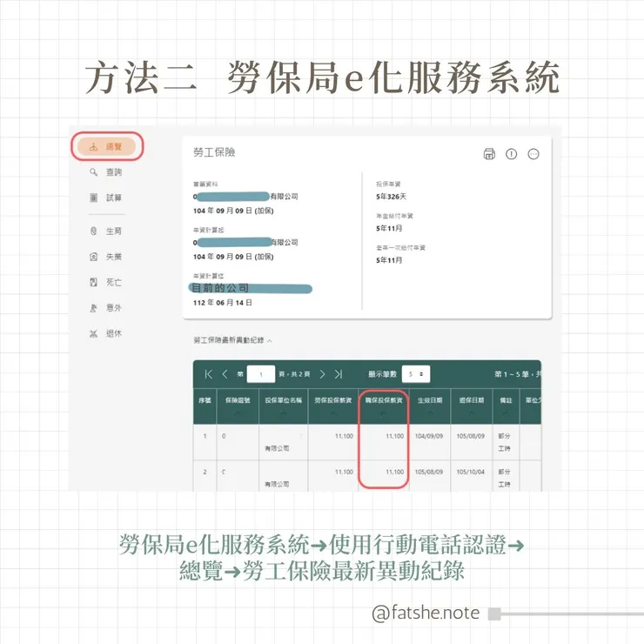
Task: Open the 顯示筆數 page size dropdown
Action: 416,374
